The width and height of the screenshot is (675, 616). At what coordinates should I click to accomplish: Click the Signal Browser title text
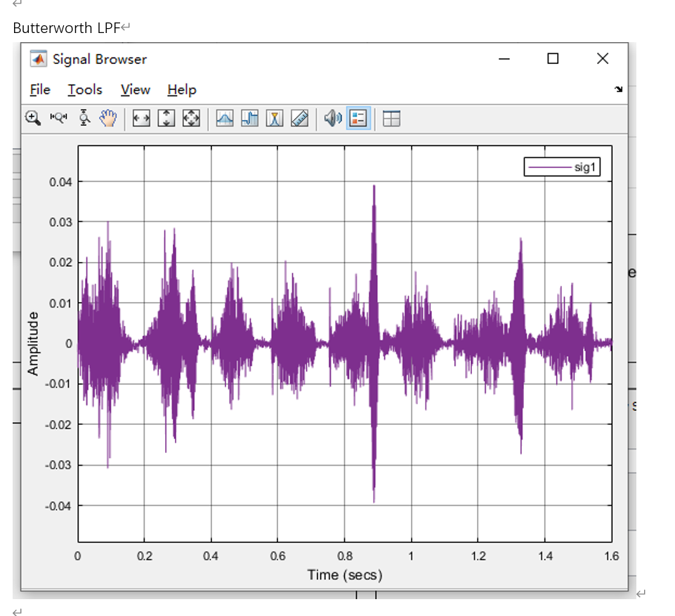click(x=100, y=59)
